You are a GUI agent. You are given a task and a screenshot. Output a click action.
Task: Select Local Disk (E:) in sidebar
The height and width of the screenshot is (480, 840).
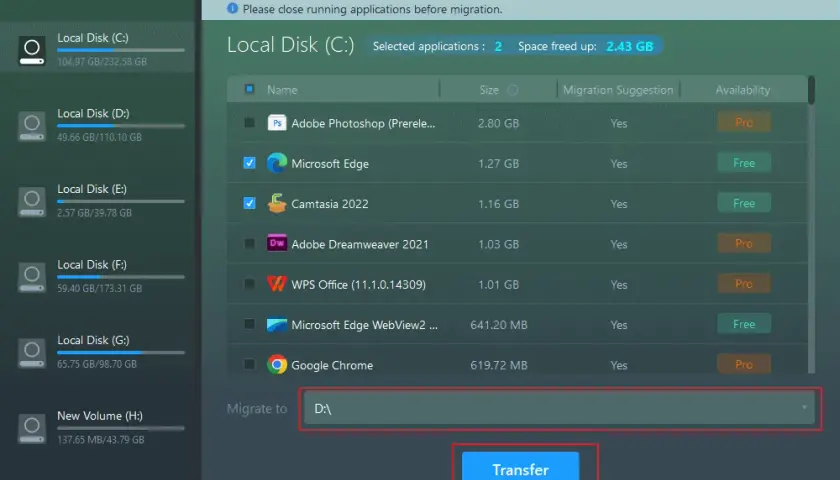98,201
